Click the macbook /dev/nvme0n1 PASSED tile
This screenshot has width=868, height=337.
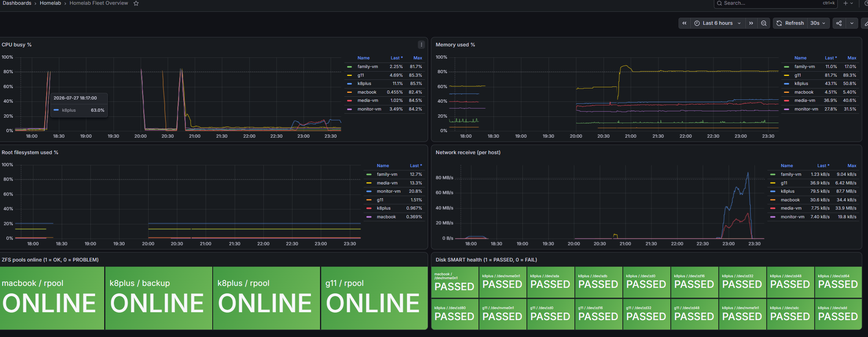click(455, 282)
